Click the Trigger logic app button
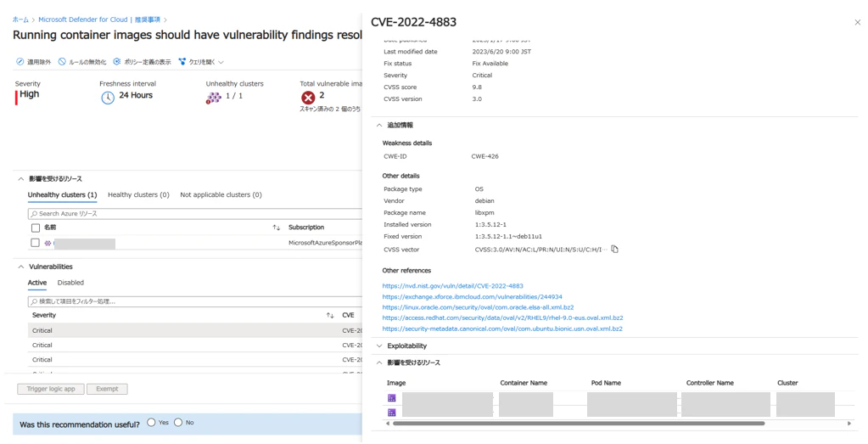 50,389
